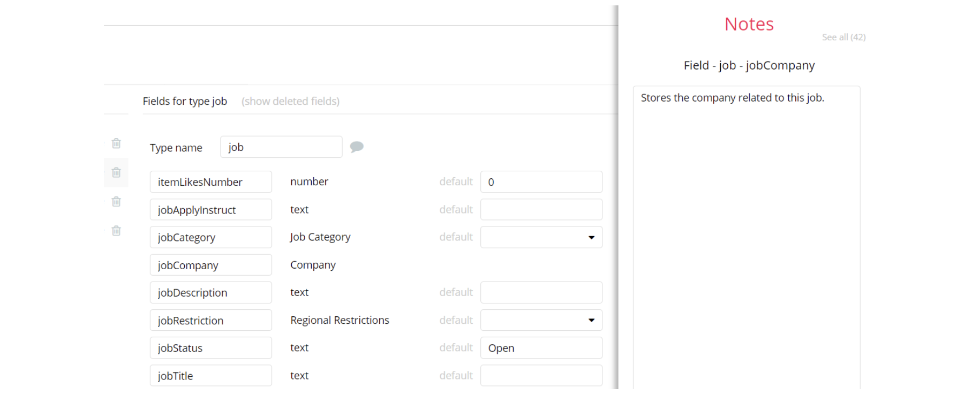The image size is (980, 395).
Task: Open the See all (42) notes link
Action: 843,37
